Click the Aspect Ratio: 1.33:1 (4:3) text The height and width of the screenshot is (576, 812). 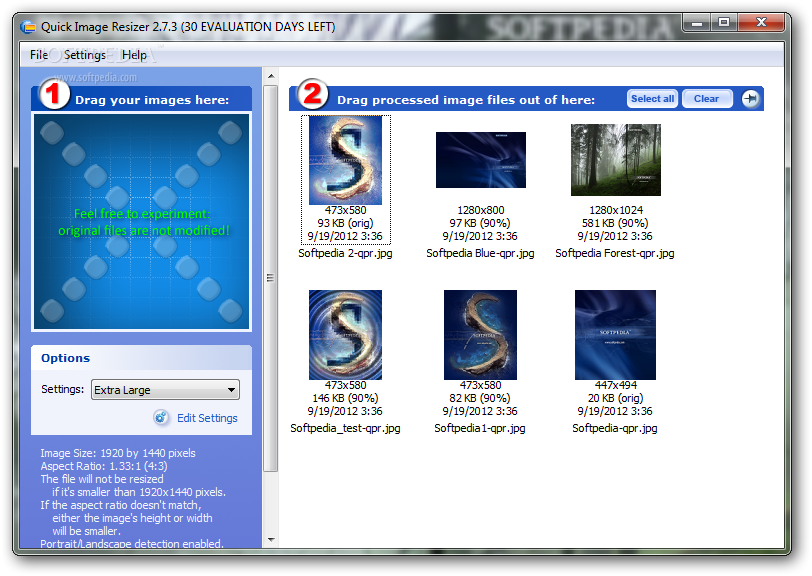104,466
